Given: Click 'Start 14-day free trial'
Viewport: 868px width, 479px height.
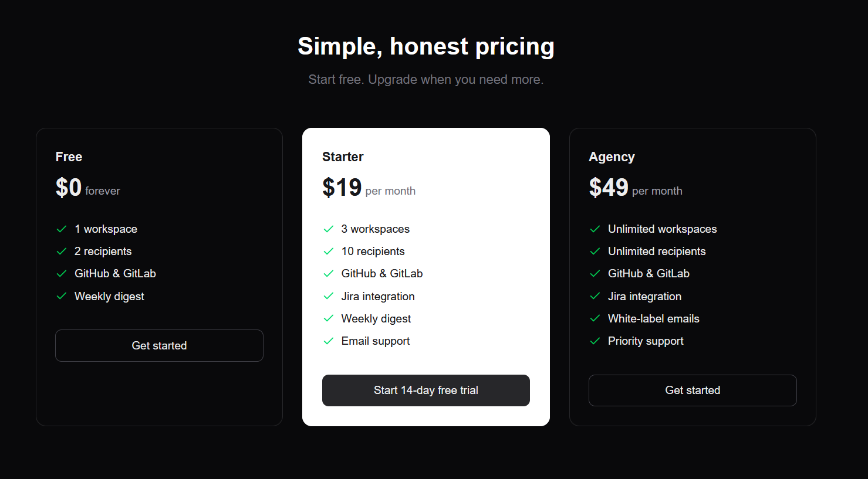Looking at the screenshot, I should coord(425,390).
